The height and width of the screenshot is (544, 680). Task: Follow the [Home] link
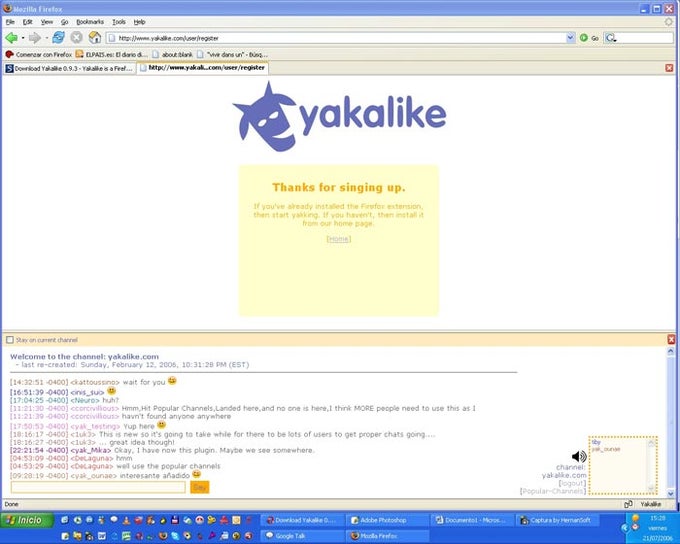[x=338, y=239]
